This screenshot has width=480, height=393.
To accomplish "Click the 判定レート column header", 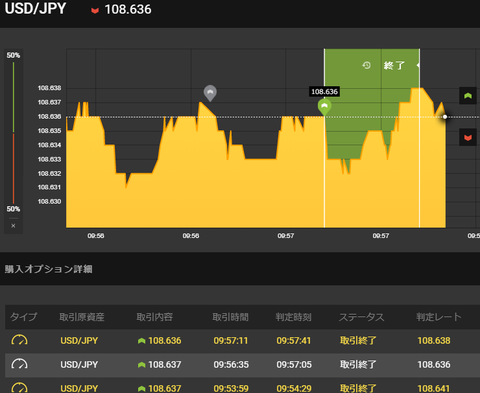I will click(439, 317).
